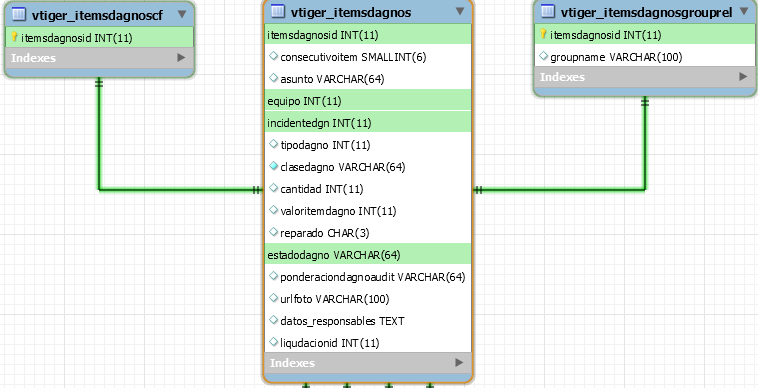The image size is (758, 388).
Task: Expand Indexes in vtiger_itemsdagnos
Action: (459, 362)
